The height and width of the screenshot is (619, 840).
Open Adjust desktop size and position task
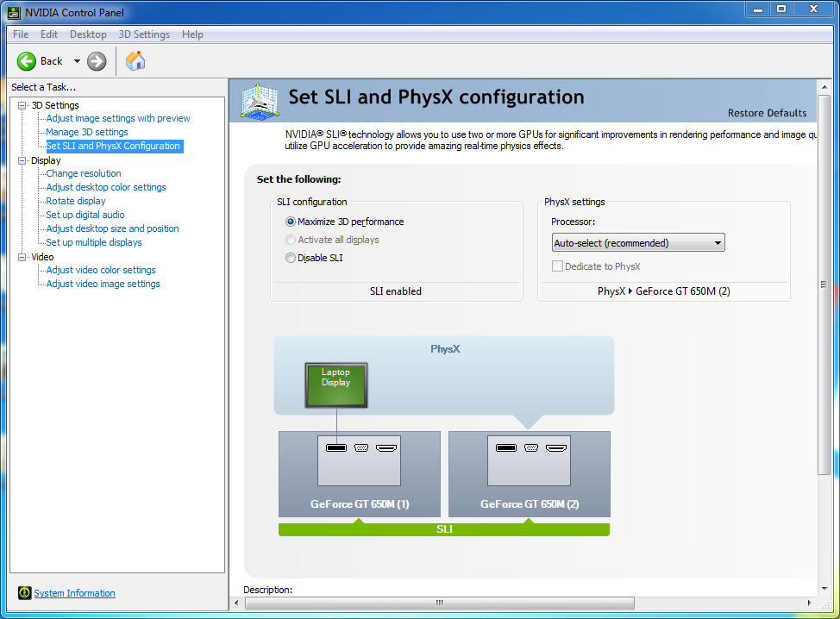[x=112, y=228]
